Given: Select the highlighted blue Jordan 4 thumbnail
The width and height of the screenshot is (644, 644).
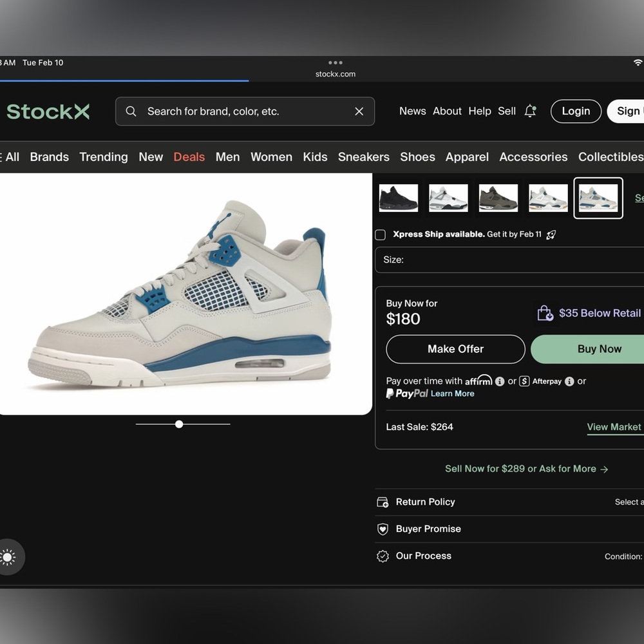Looking at the screenshot, I should click(x=598, y=198).
